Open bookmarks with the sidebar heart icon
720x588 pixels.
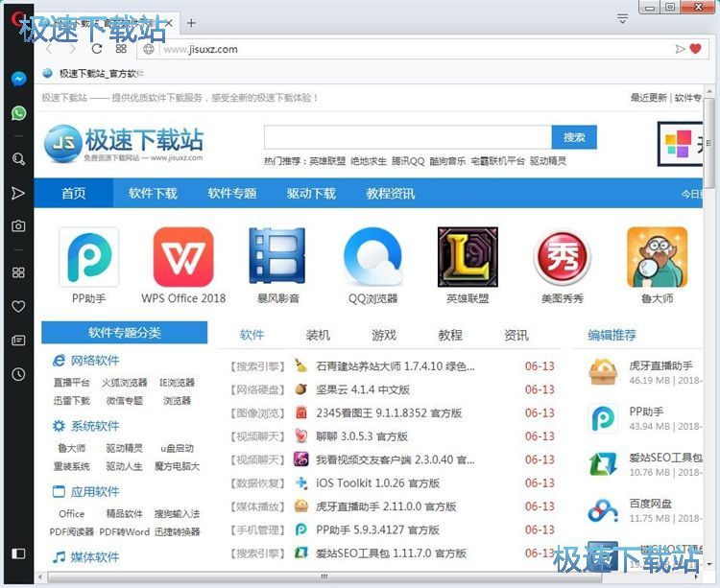click(x=18, y=306)
